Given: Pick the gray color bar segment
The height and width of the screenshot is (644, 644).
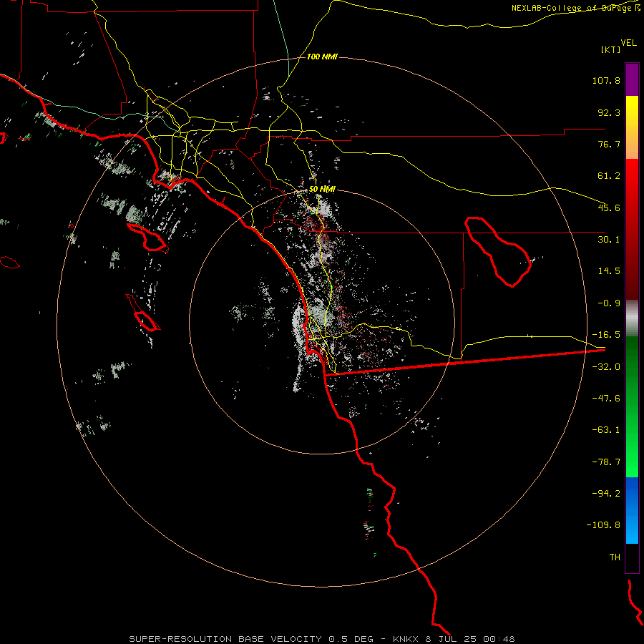Looking at the screenshot, I should [632, 318].
